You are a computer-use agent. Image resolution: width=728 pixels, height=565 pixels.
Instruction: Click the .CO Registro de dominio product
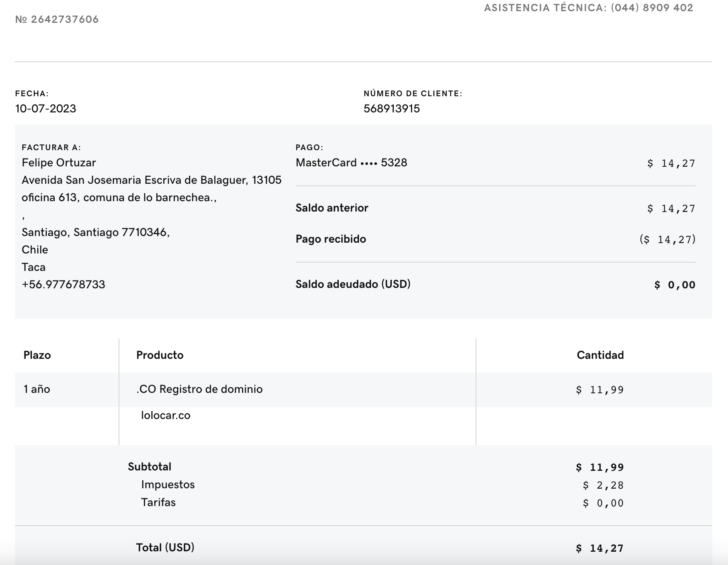click(x=199, y=389)
